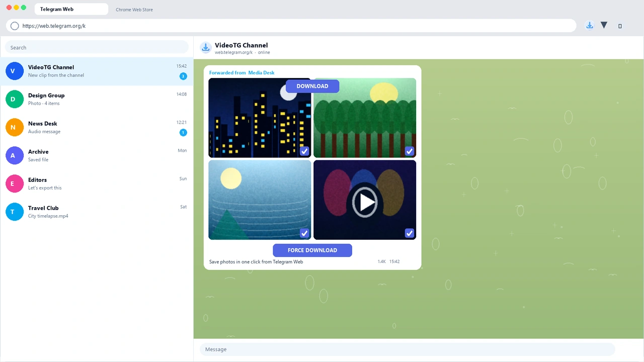Click the VideoTG Channel avatar in chat list
This screenshot has height=362, width=644.
(15, 71)
